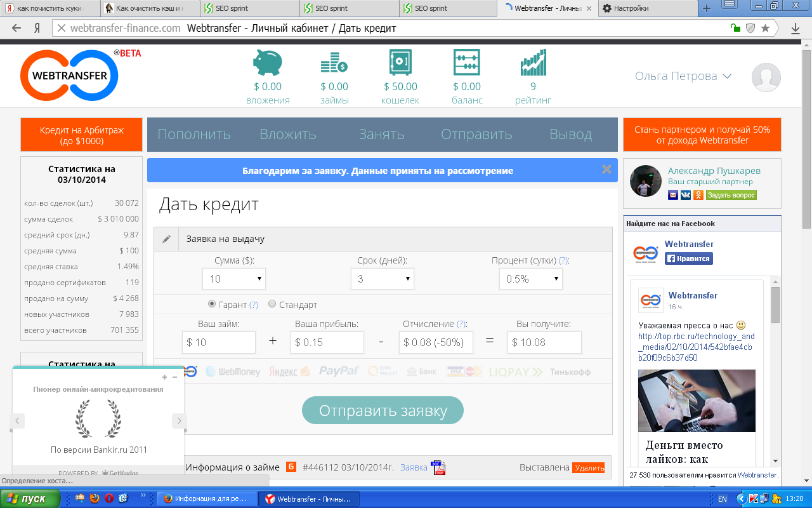The width and height of the screenshot is (812, 508).
Task: Click the Ваш займ input field
Action: click(x=219, y=342)
